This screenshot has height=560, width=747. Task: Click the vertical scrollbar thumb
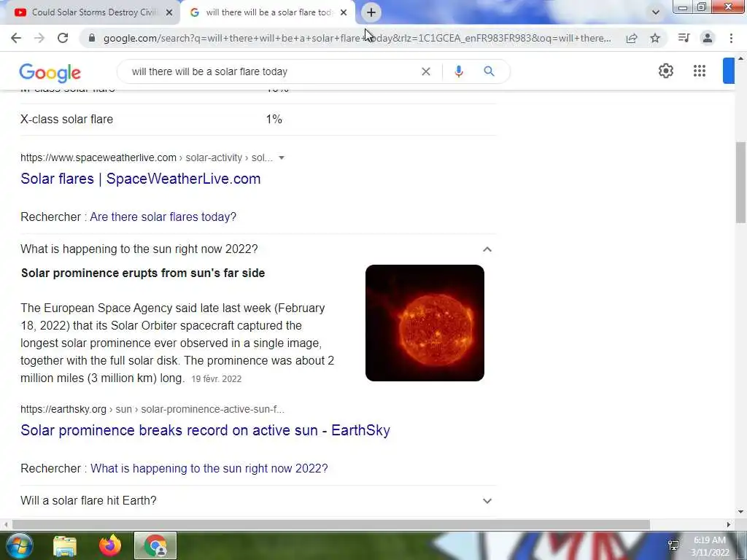pyautogui.click(x=740, y=182)
